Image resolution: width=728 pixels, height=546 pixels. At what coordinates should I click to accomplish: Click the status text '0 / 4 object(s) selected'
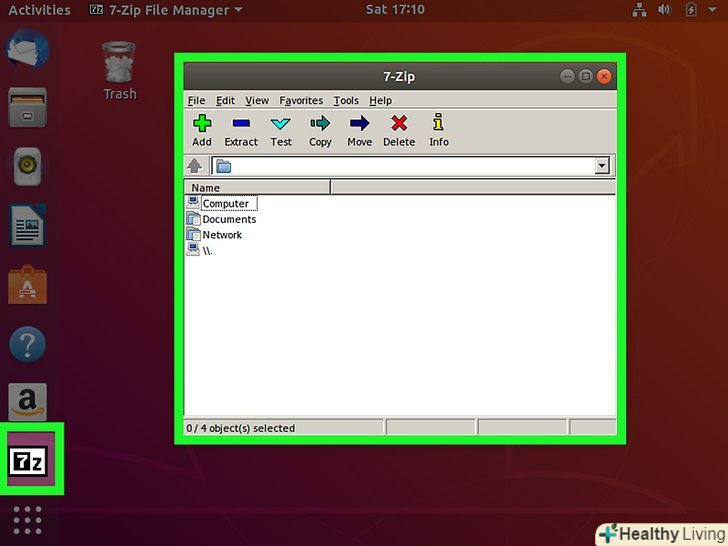click(x=240, y=428)
